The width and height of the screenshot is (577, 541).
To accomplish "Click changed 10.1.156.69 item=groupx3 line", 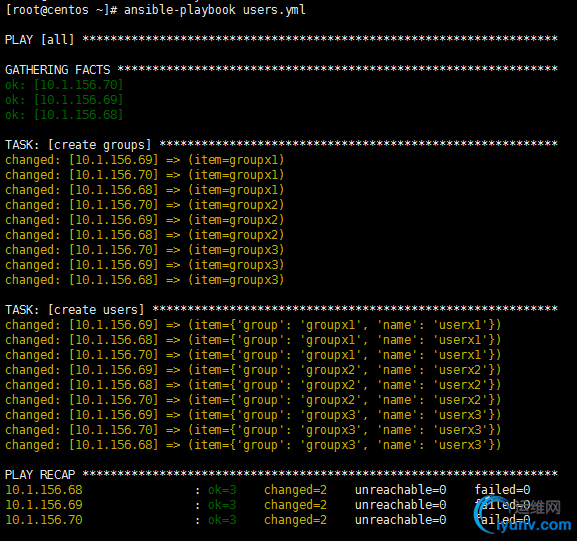I will click(145, 265).
